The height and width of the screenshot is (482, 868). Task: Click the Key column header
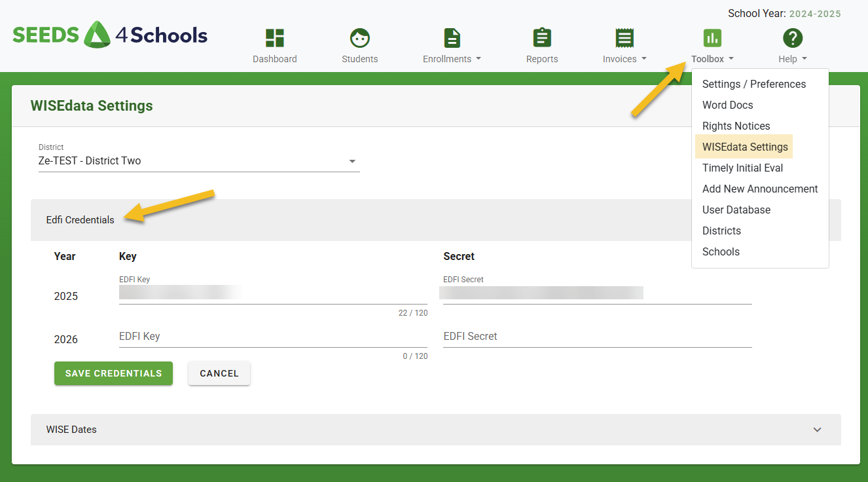(x=128, y=256)
